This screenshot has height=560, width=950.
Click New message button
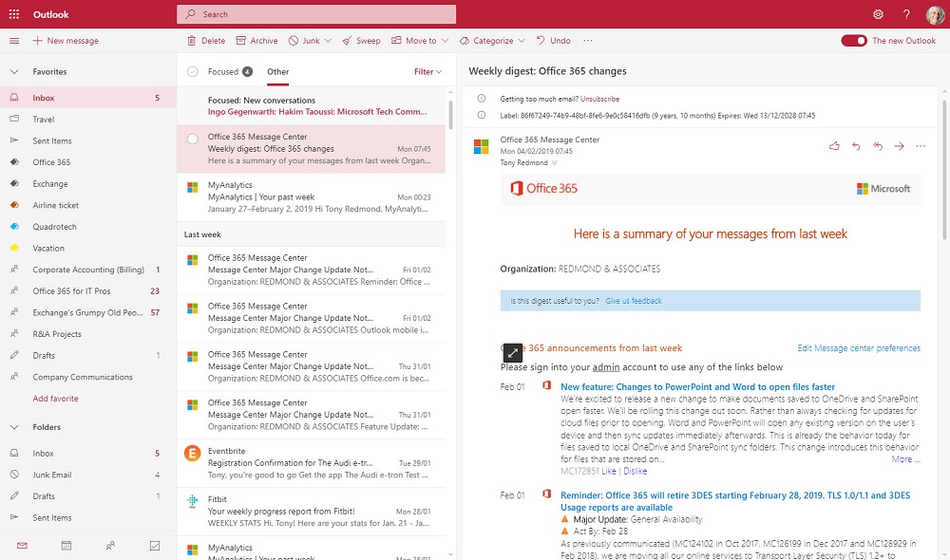[x=66, y=41]
